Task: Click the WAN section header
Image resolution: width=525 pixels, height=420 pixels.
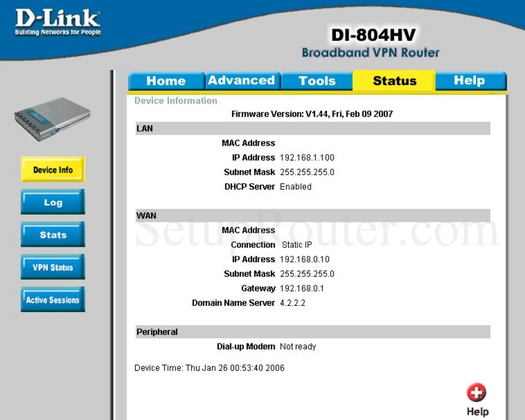Action: [x=313, y=216]
